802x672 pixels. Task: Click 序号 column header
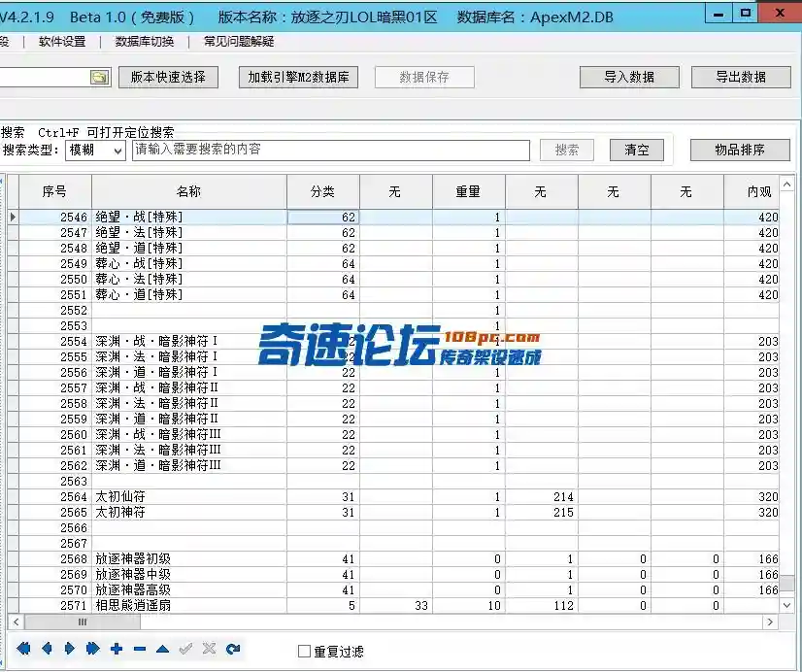(55, 191)
